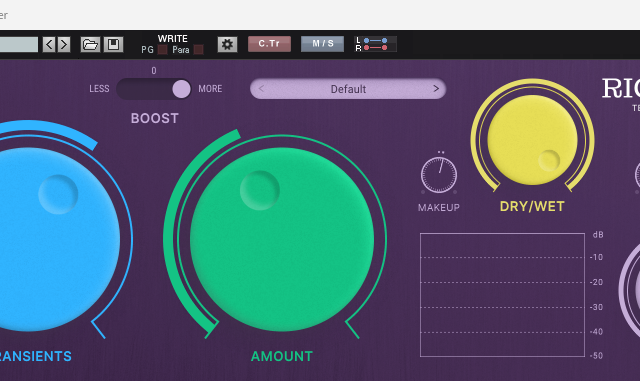
Task: Open the preset folder icon
Action: coord(90,44)
